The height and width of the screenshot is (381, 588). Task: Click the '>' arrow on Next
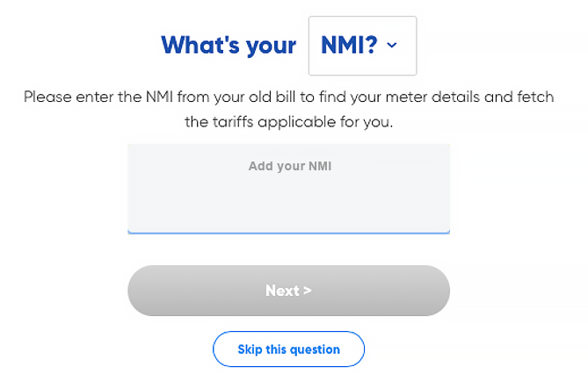pyautogui.click(x=307, y=291)
